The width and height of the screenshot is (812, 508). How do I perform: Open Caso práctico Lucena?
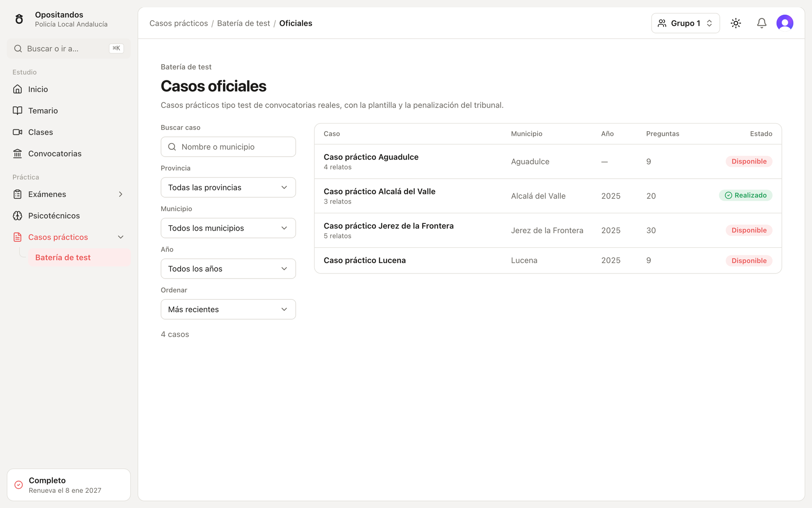tap(548, 260)
